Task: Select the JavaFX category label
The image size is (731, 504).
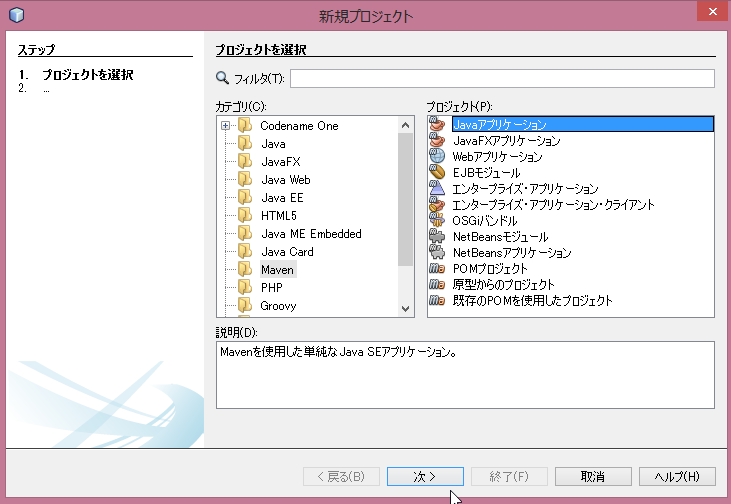Action: pos(281,162)
